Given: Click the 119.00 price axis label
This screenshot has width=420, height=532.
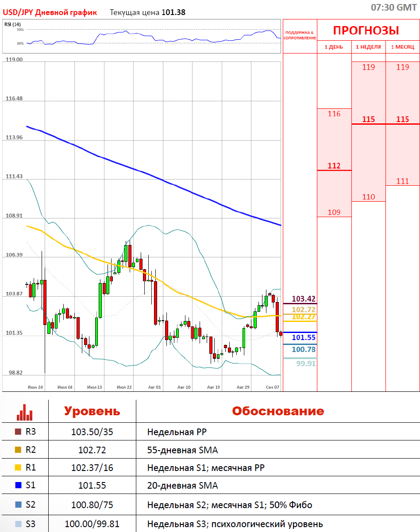Looking at the screenshot, I should 14,59.
